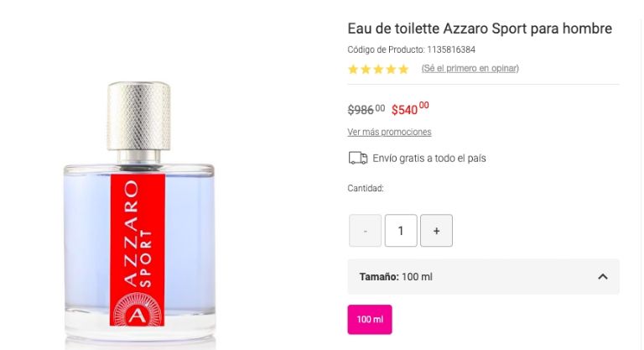Screen dimensions: 644x350
Task: Click the quantity input field
Action: click(x=401, y=231)
